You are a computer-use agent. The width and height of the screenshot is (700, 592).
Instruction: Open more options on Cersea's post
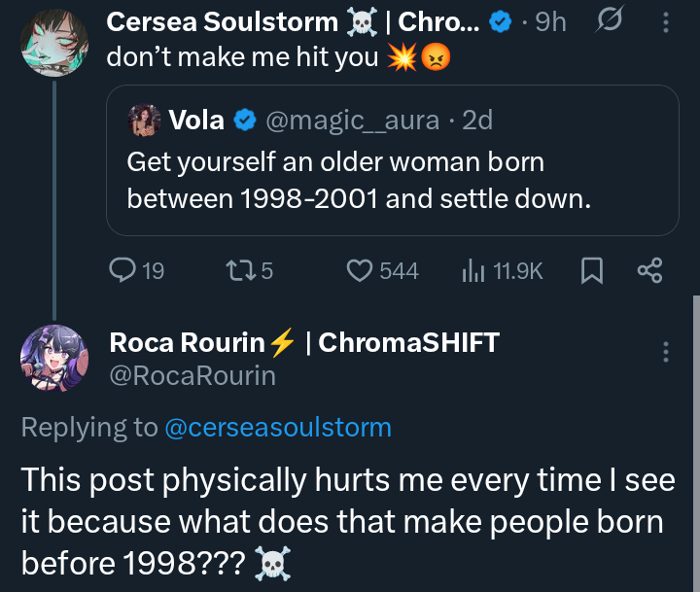pos(664,22)
